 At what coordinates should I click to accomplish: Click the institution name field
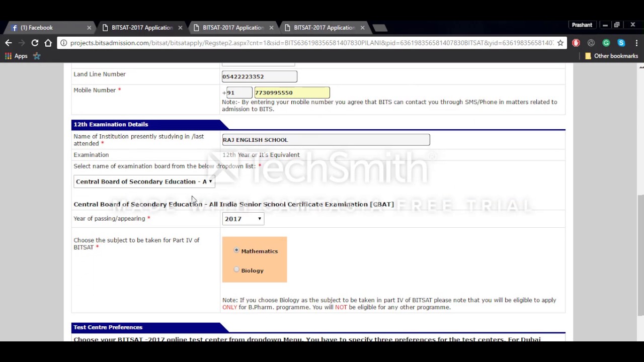click(x=326, y=140)
